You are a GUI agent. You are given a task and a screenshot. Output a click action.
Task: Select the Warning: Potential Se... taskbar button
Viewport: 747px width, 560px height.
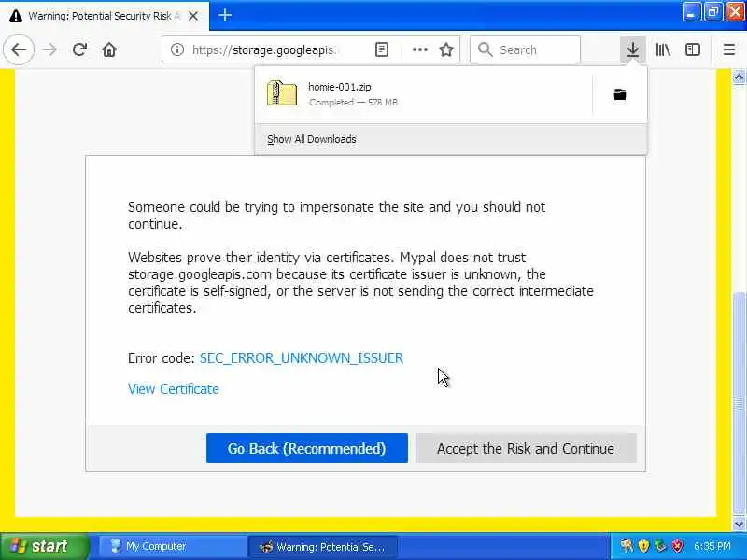[322, 547]
